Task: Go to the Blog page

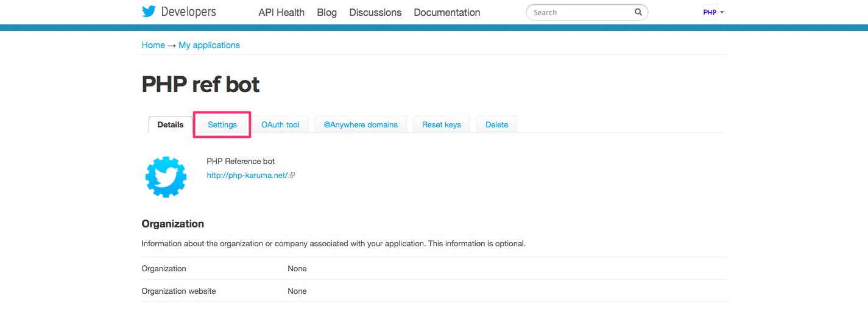Action: 327,12
